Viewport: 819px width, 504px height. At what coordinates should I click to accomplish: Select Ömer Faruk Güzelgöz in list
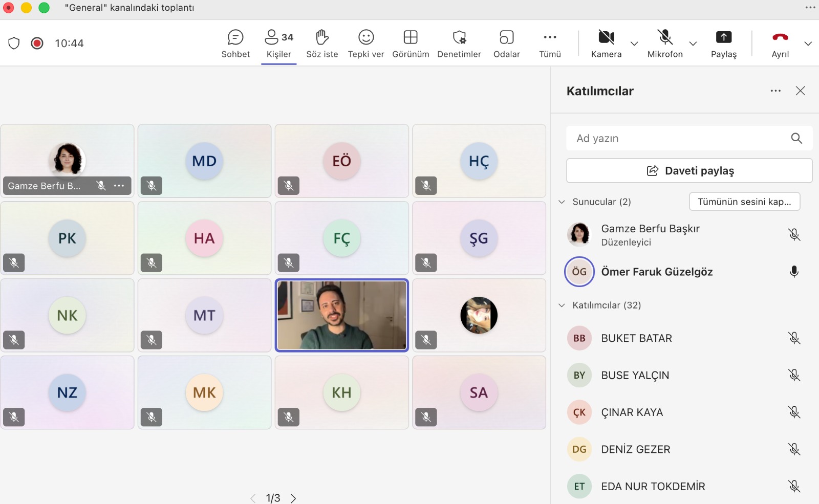point(684,272)
